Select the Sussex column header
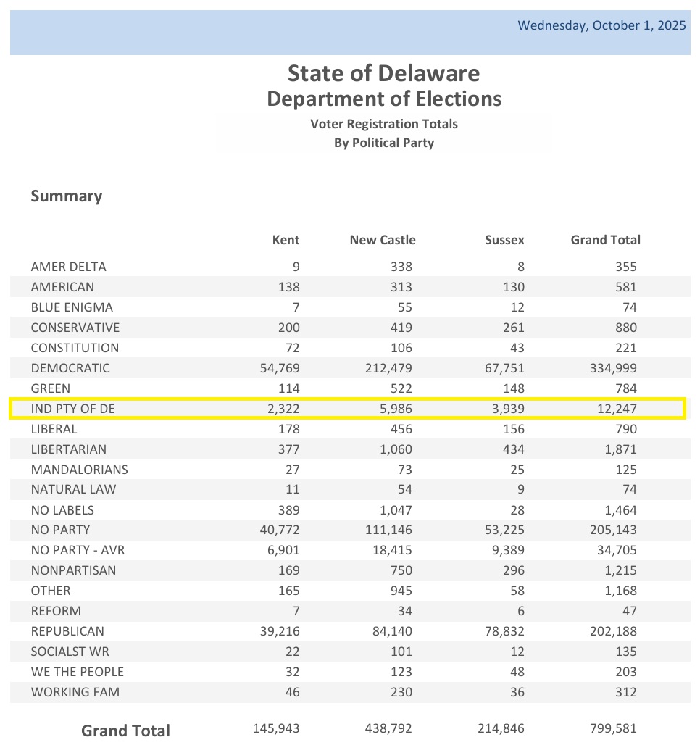 (504, 240)
